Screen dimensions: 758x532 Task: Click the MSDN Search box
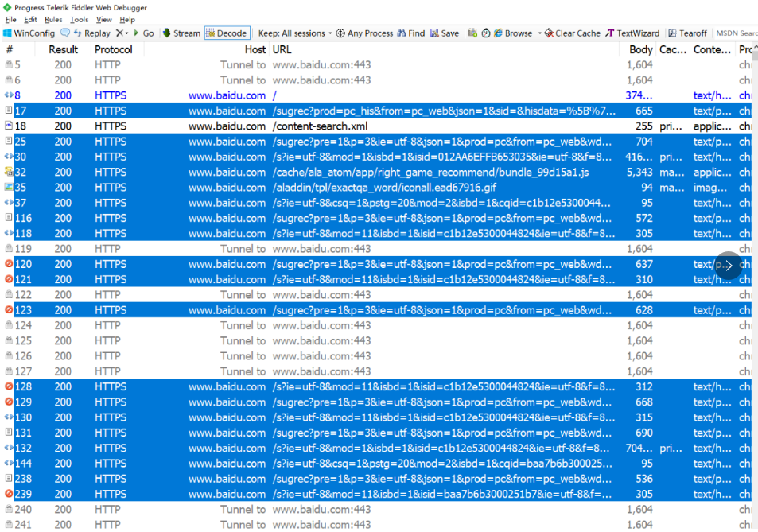point(737,33)
